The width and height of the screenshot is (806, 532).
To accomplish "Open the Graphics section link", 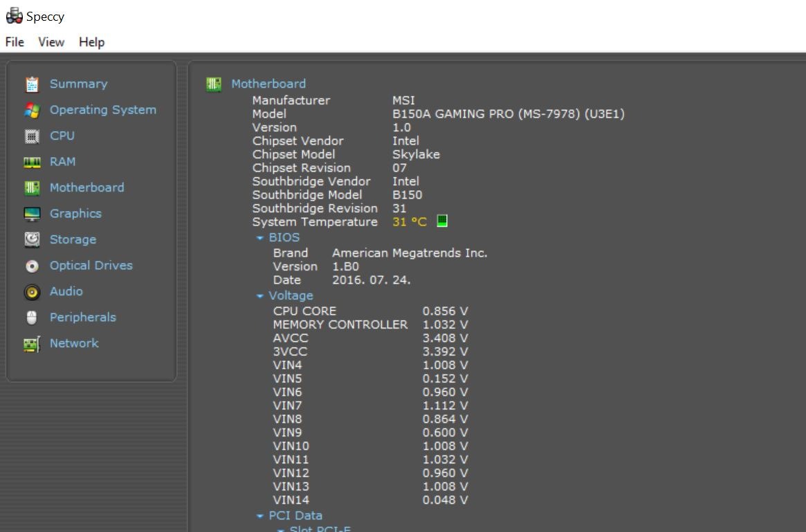I will click(75, 213).
